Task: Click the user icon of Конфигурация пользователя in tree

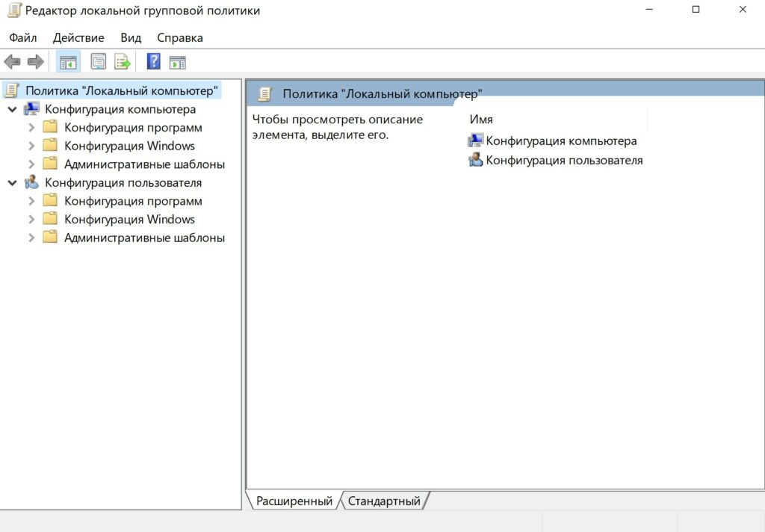Action: [x=31, y=182]
